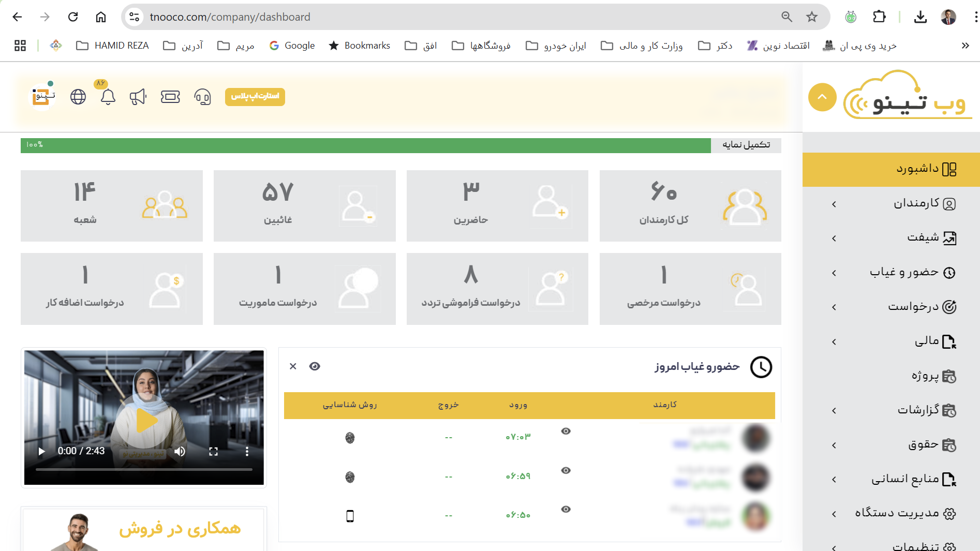This screenshot has width=980, height=551.
Task: Open the support headset icon
Action: tap(202, 97)
